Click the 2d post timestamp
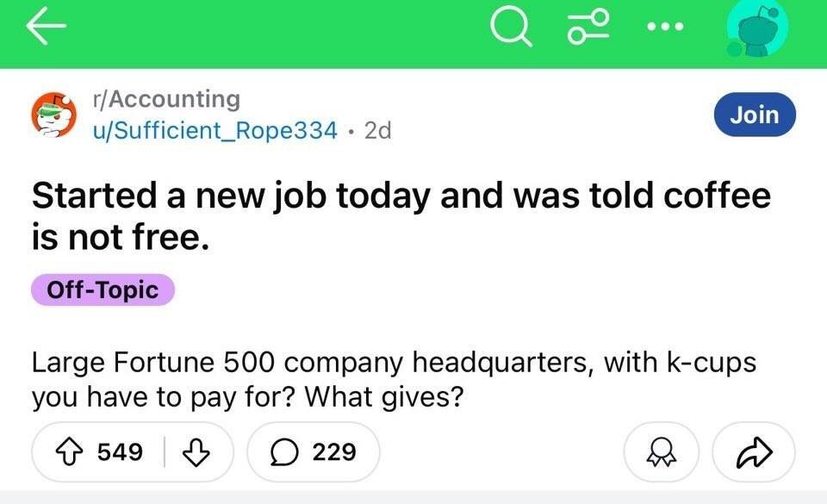Image resolution: width=827 pixels, height=504 pixels. click(x=377, y=130)
